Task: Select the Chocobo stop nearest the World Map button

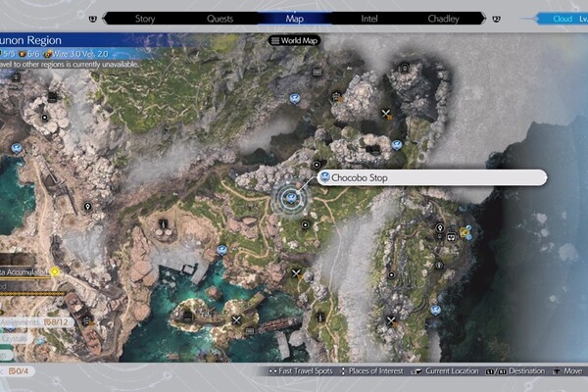Action: (295, 99)
